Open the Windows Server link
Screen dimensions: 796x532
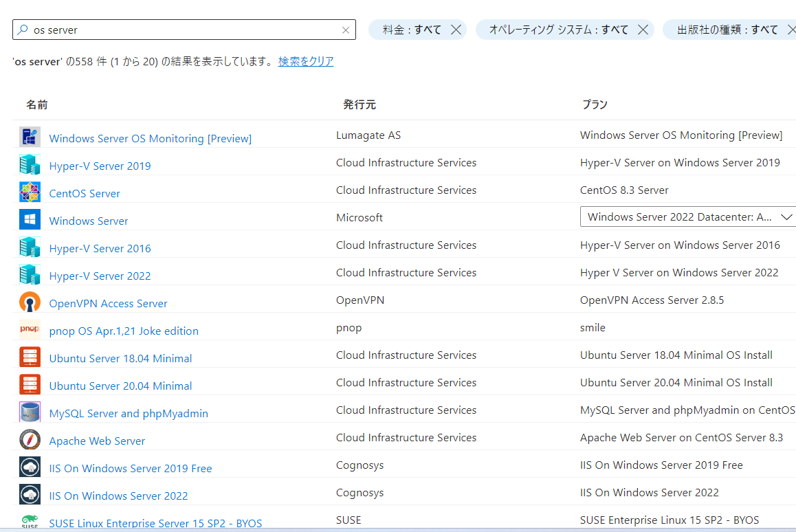pos(89,221)
